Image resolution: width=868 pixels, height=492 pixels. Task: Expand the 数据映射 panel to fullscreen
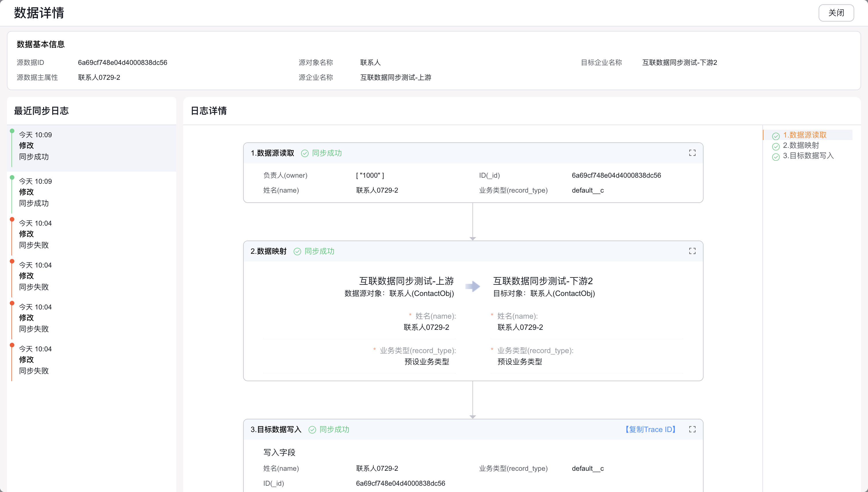692,251
